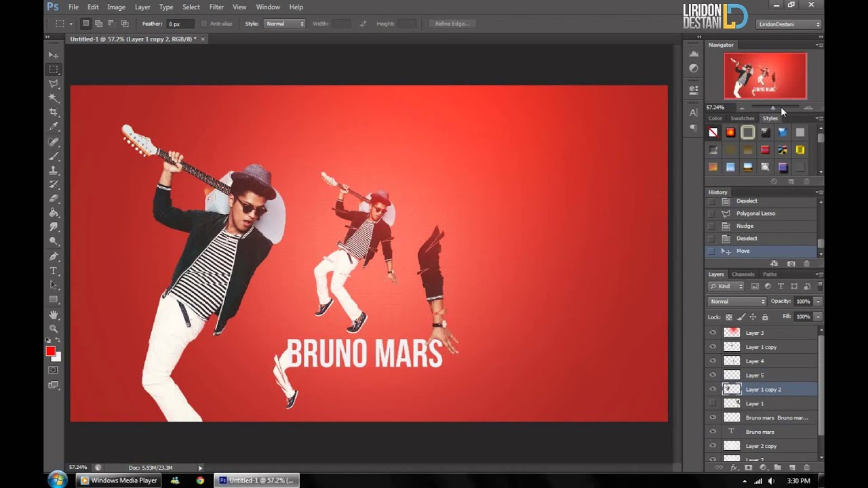Hide Layer 4 via its eye icon
868x488 pixels.
click(713, 361)
